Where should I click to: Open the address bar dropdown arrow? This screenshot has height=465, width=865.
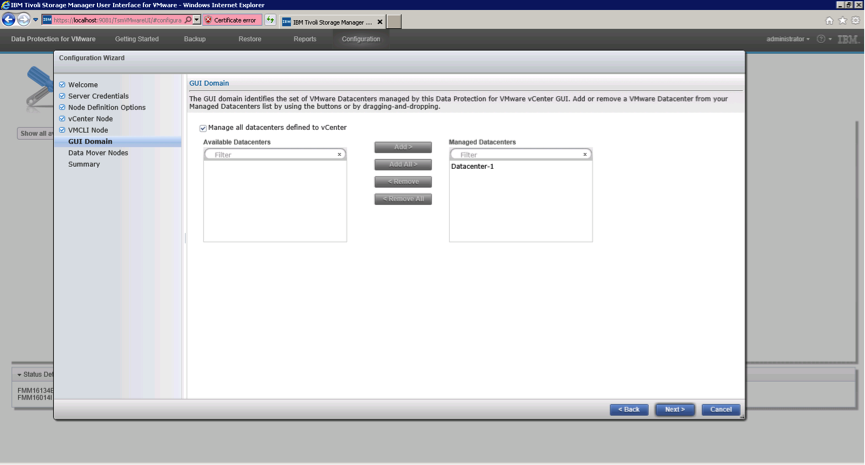click(196, 20)
